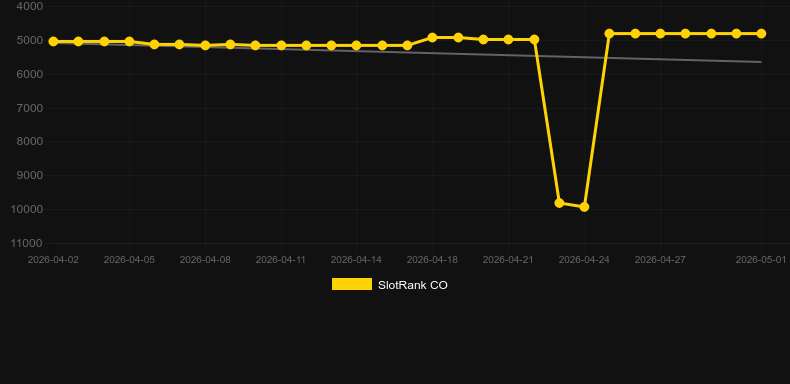
Task: Click the data point above 2026-04-14
Action: (x=356, y=45)
